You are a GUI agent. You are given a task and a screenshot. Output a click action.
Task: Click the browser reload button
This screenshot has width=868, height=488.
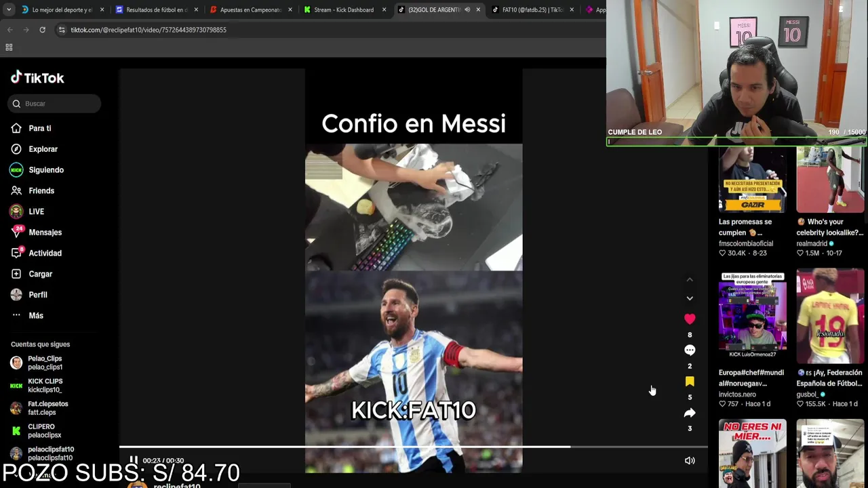[x=42, y=30]
